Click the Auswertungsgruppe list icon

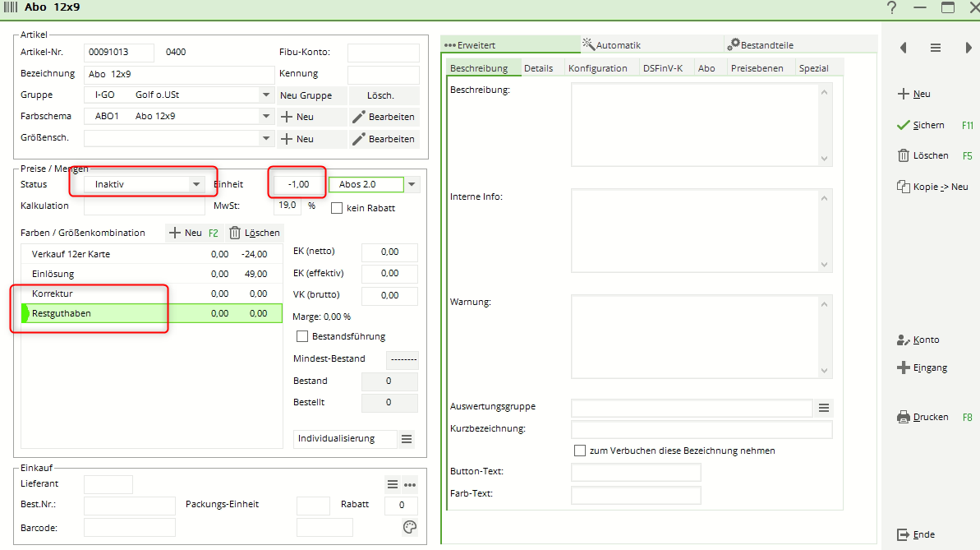coord(825,408)
